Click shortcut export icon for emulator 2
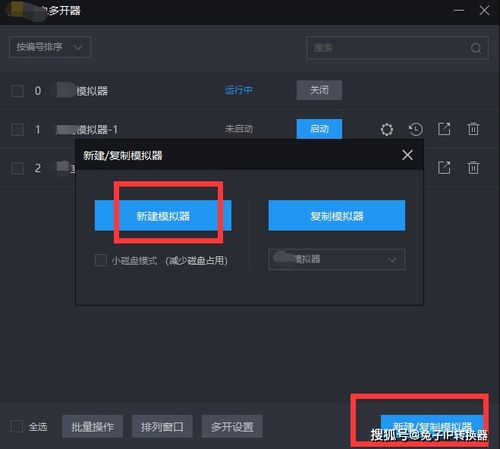The height and width of the screenshot is (449, 500). click(x=444, y=168)
